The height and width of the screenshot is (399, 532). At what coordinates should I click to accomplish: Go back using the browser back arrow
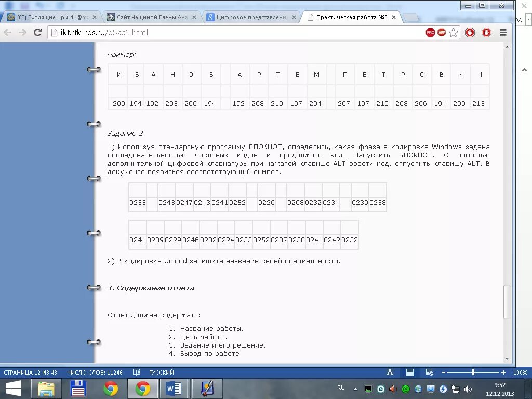(7, 33)
